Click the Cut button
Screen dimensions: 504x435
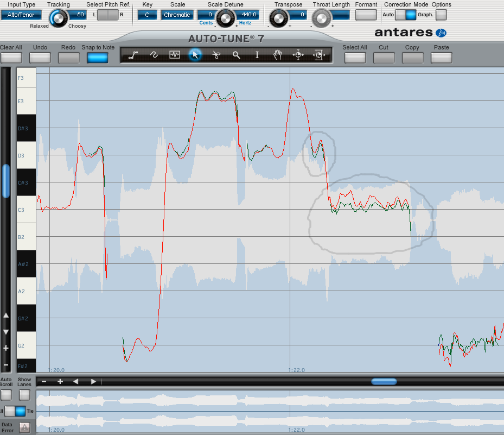384,58
